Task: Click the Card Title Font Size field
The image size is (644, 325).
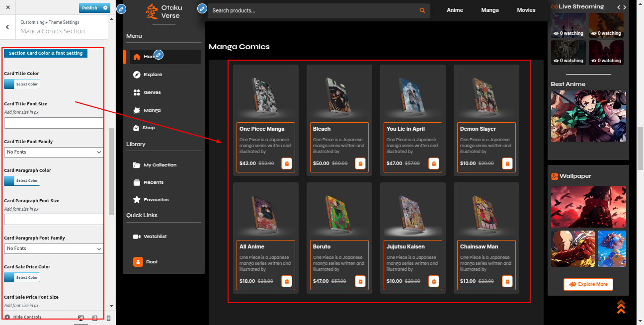Action: coord(54,123)
